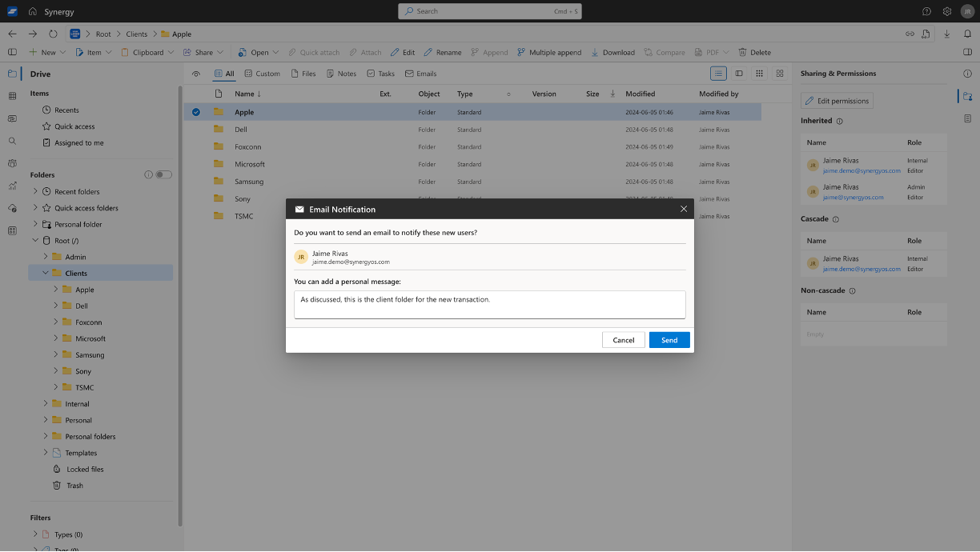Open sharing permissions icon in right rail
This screenshot has width=980, height=552.
[x=967, y=96]
